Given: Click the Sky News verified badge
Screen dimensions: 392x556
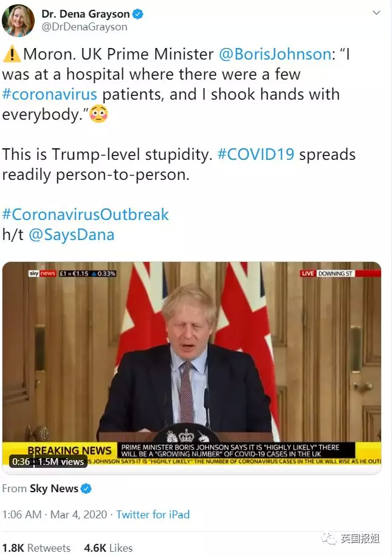Looking at the screenshot, I should 86,489.
